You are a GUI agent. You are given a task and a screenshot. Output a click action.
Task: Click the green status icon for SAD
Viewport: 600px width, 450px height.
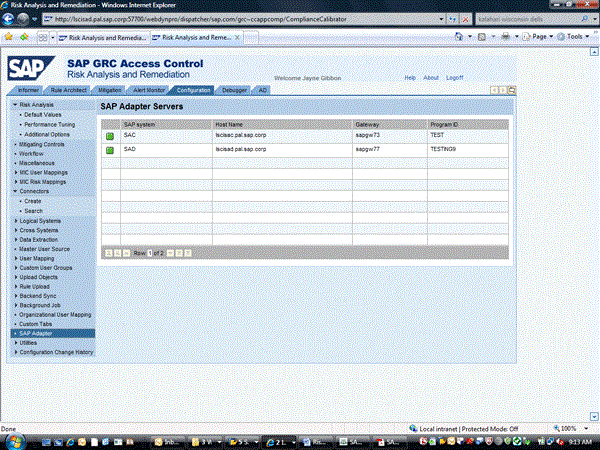click(x=110, y=149)
